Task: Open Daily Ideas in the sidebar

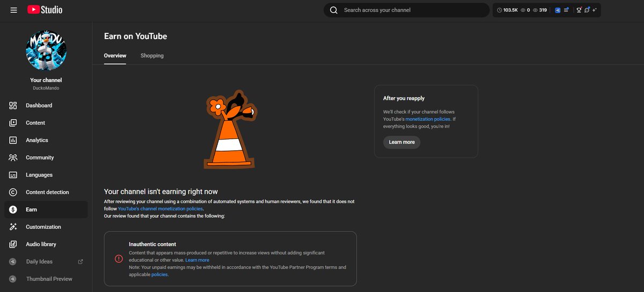Action: 46,261
